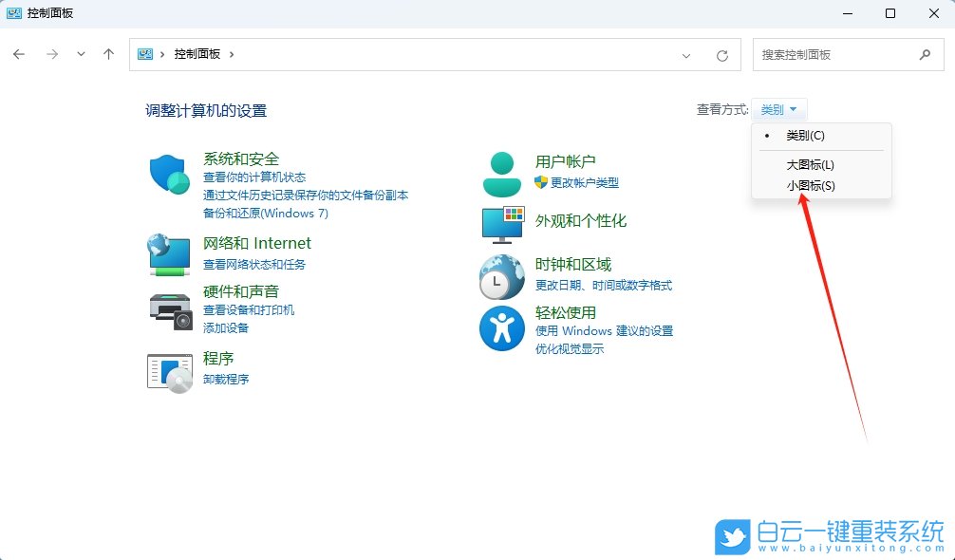Open 系统和安全 via its shield icon
This screenshot has height=560, width=955.
169,176
